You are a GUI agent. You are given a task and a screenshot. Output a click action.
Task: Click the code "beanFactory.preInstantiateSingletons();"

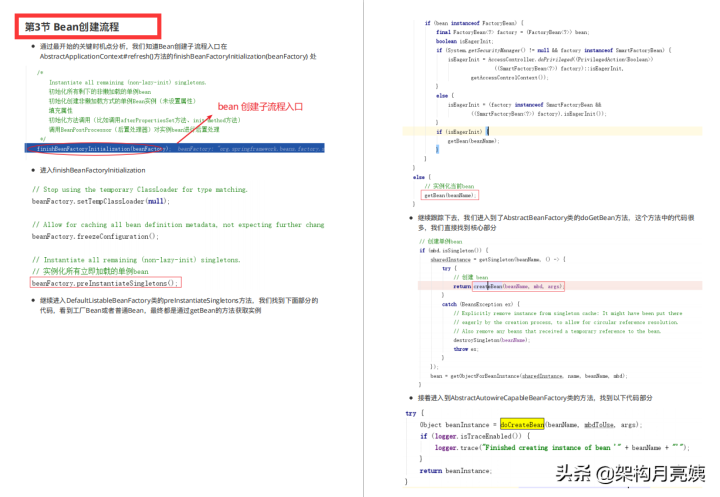[105, 283]
